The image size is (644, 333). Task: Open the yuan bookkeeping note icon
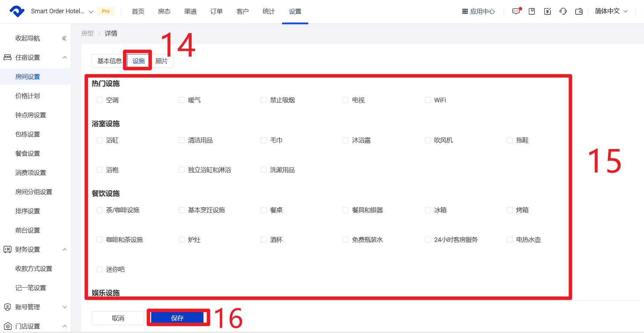[547, 12]
